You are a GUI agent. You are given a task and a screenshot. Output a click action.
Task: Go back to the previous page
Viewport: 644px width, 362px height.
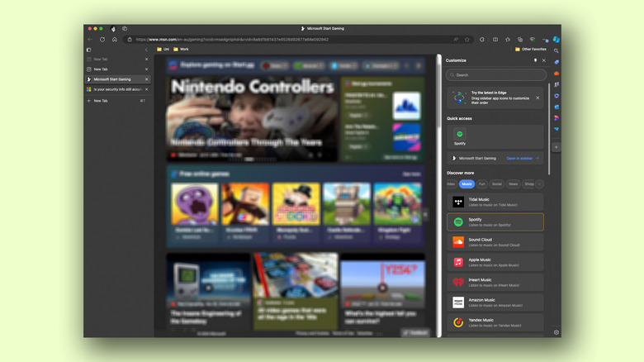90,40
